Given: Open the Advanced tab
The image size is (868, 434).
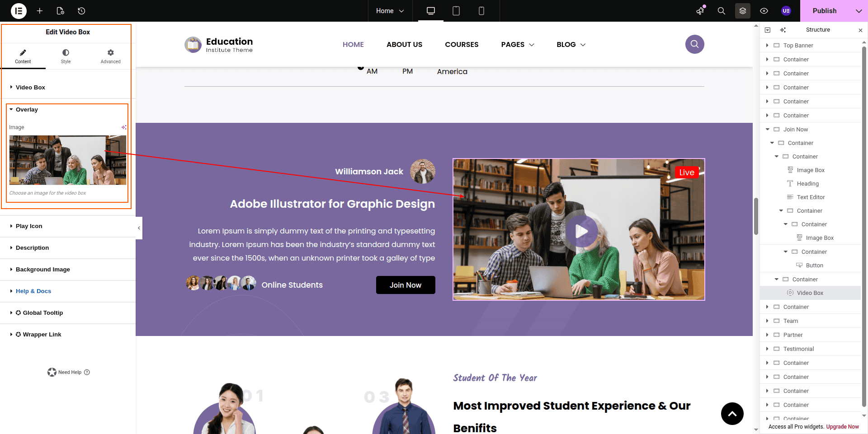Looking at the screenshot, I should click(x=110, y=56).
